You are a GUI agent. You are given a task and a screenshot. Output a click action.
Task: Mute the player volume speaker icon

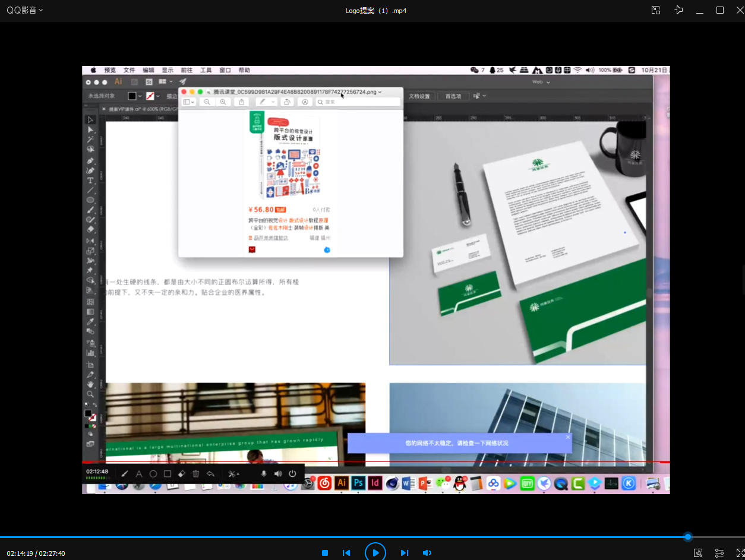tap(427, 553)
